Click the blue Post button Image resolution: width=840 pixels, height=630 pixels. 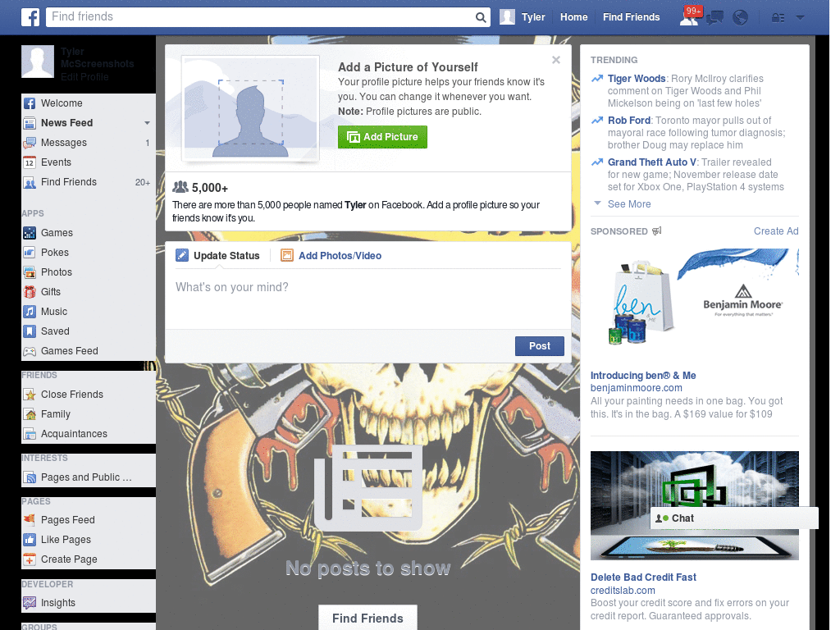click(540, 346)
